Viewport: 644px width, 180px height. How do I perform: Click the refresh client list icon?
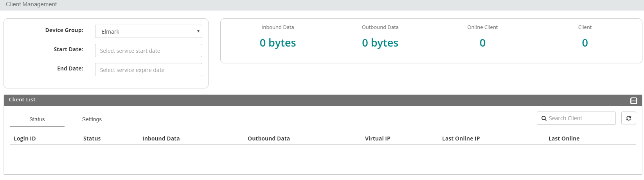pos(628,118)
